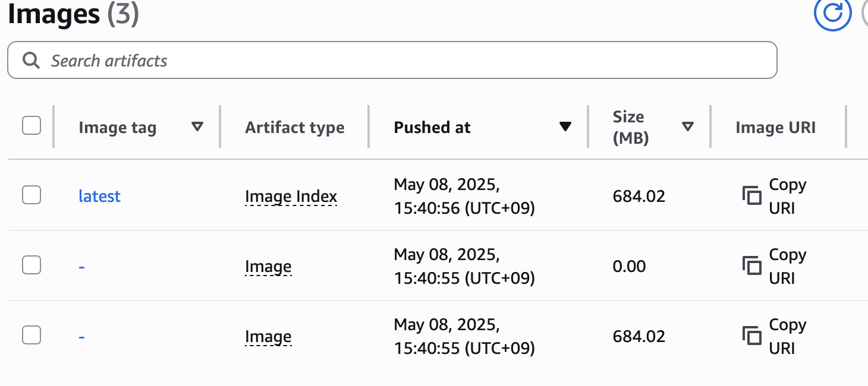This screenshot has height=386, width=868.
Task: Open the latest image tag link
Action: pyautogui.click(x=99, y=196)
